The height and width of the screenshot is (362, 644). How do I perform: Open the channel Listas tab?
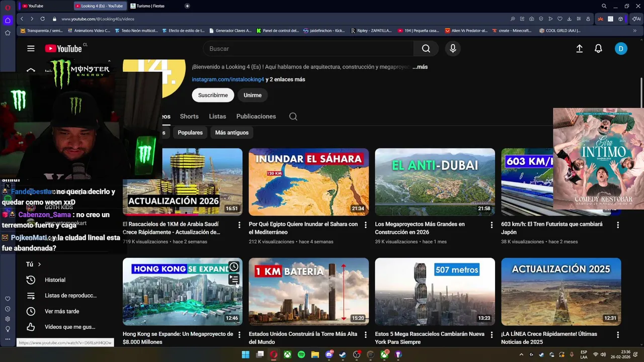click(x=217, y=116)
